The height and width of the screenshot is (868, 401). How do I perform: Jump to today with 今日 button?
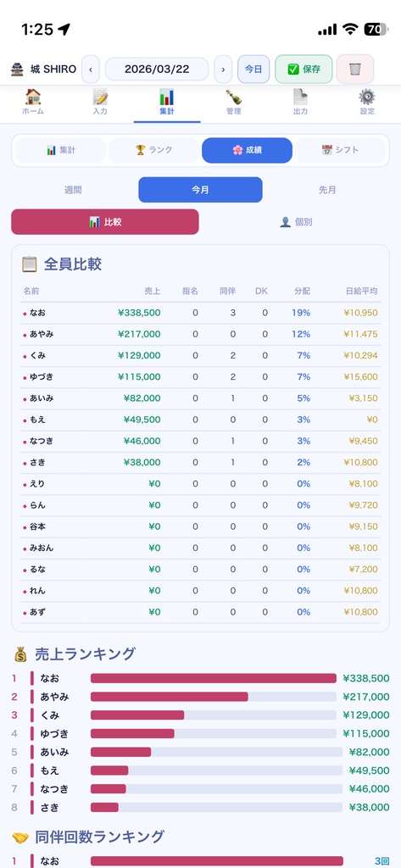click(253, 70)
